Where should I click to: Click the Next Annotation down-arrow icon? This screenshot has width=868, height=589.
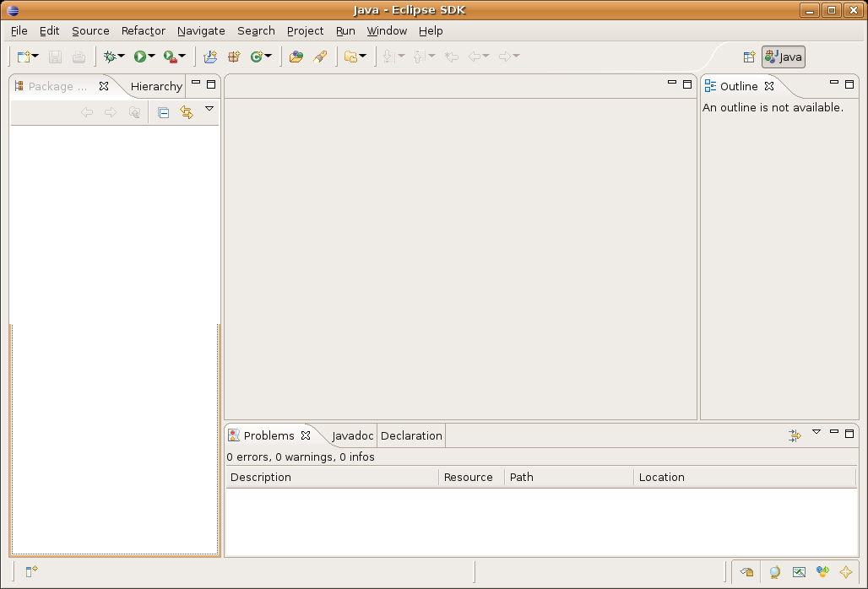[x=388, y=57]
